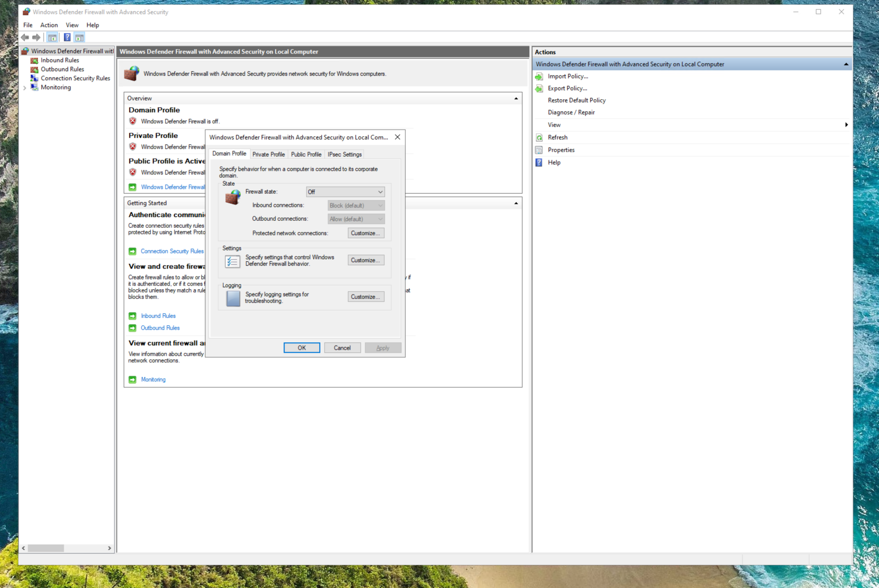Click green arrow beside Outbound Rules link
The width and height of the screenshot is (879, 588).
[133, 328]
